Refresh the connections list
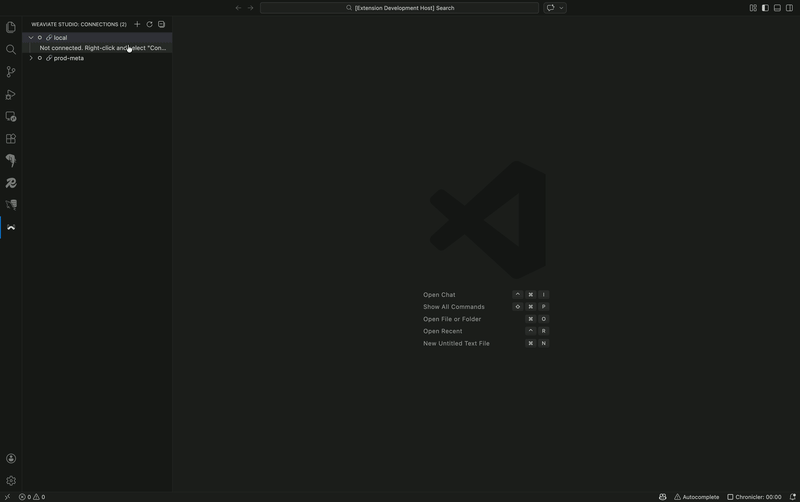Screen dimensions: 800x502 coord(149,24)
